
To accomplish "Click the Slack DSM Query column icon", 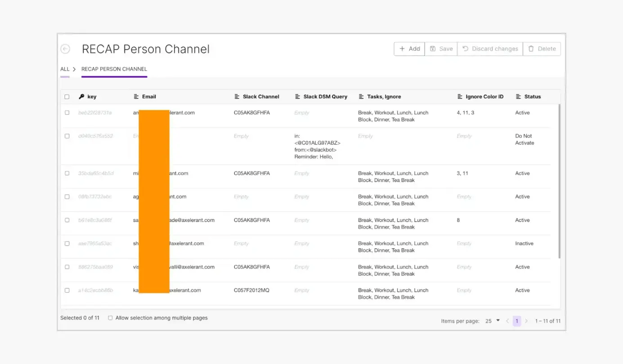I will (x=297, y=97).
